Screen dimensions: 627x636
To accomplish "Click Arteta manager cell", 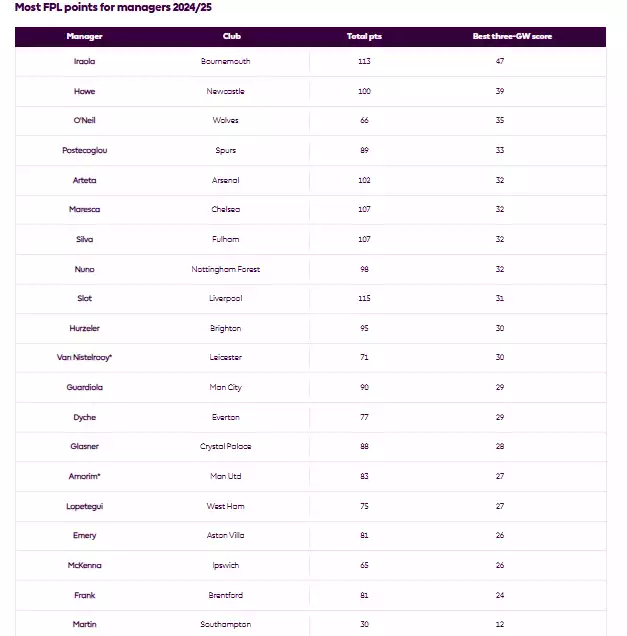I will coord(85,180).
